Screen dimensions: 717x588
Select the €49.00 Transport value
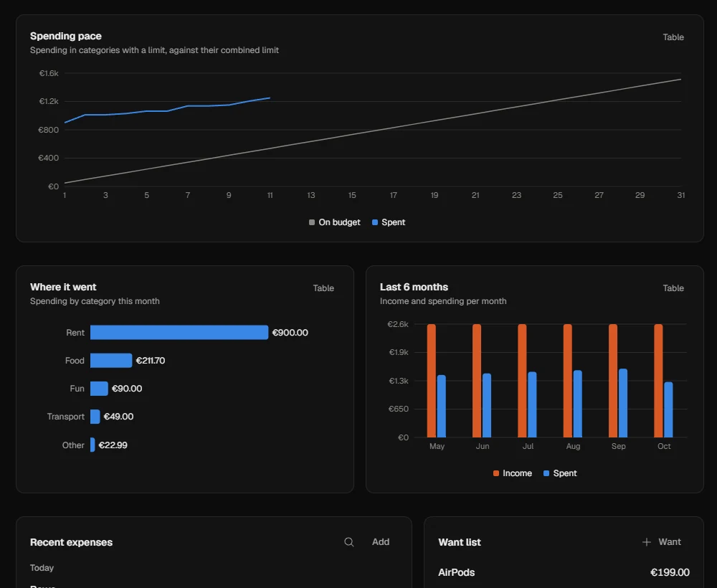118,417
